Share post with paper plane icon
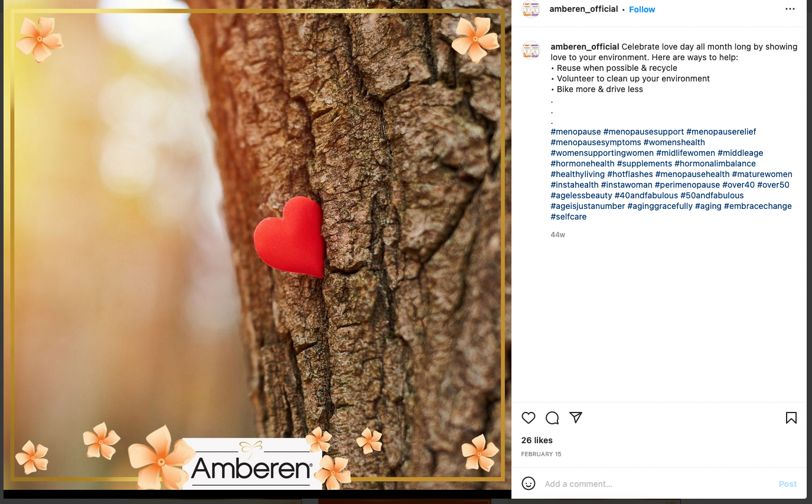Image resolution: width=812 pixels, height=504 pixels. [x=576, y=417]
